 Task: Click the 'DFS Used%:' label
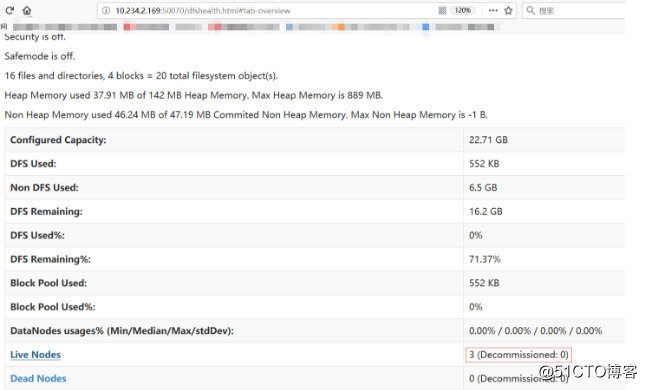38,235
